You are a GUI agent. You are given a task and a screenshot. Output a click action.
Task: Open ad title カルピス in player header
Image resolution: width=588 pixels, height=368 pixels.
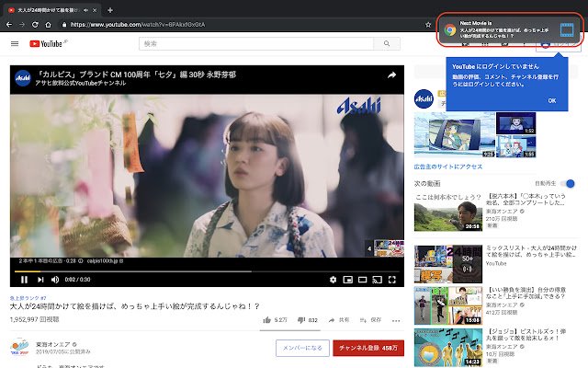136,75
